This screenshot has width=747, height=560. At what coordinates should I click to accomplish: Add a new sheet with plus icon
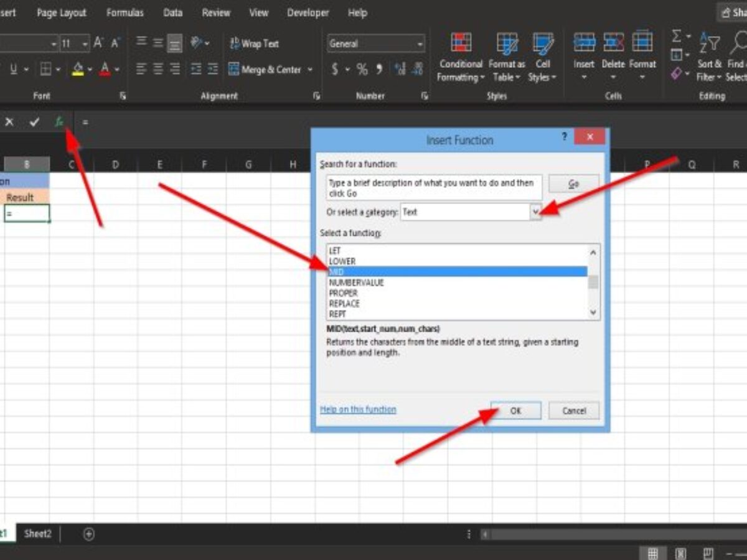[x=88, y=534]
